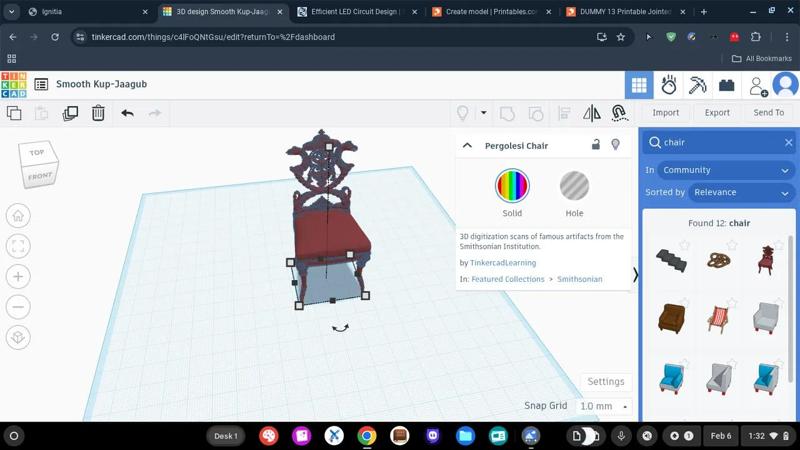Open the launcher circle button
This screenshot has height=450, width=800.
14,436
